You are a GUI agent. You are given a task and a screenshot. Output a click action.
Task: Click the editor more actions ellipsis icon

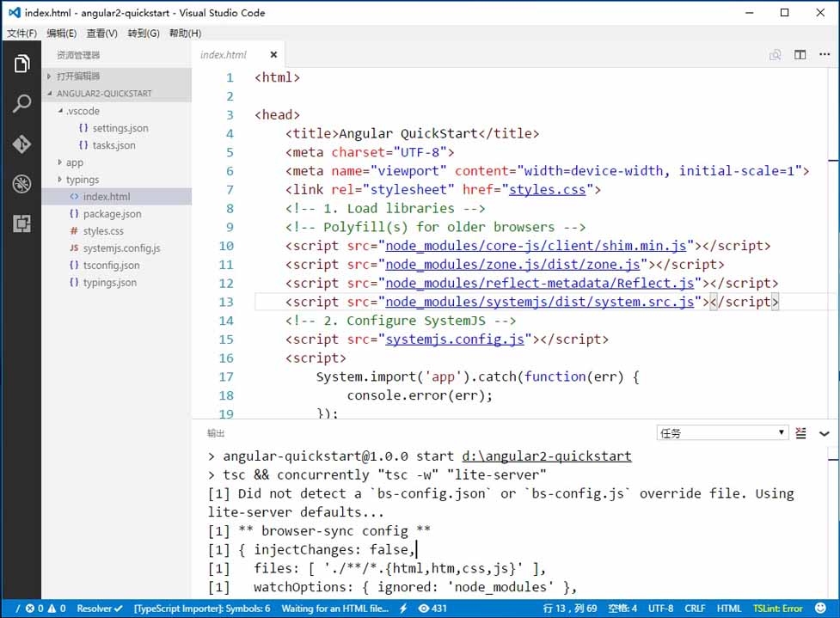coord(825,55)
